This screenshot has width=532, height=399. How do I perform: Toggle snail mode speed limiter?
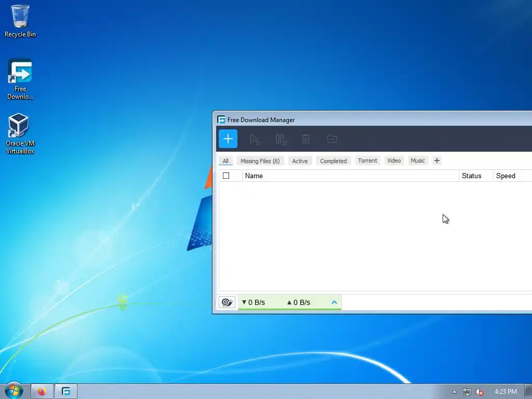(x=227, y=302)
